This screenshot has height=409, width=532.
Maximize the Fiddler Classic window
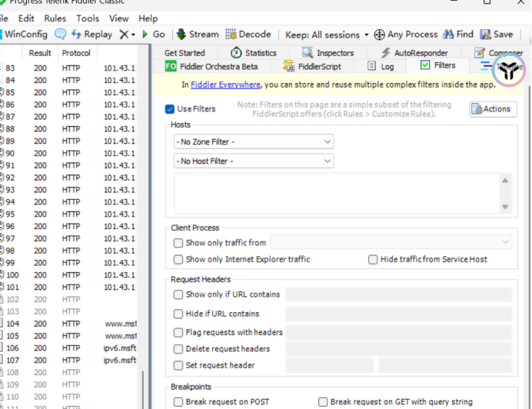[487, 2]
